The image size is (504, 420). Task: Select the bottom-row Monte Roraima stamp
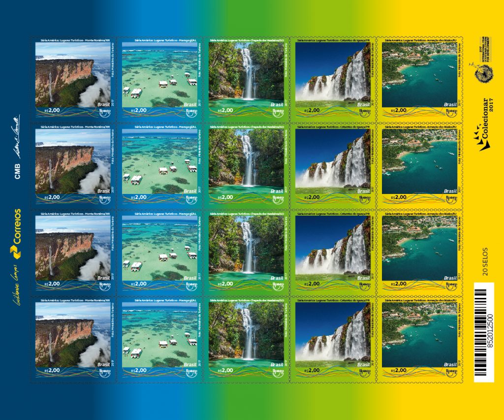tap(73, 338)
